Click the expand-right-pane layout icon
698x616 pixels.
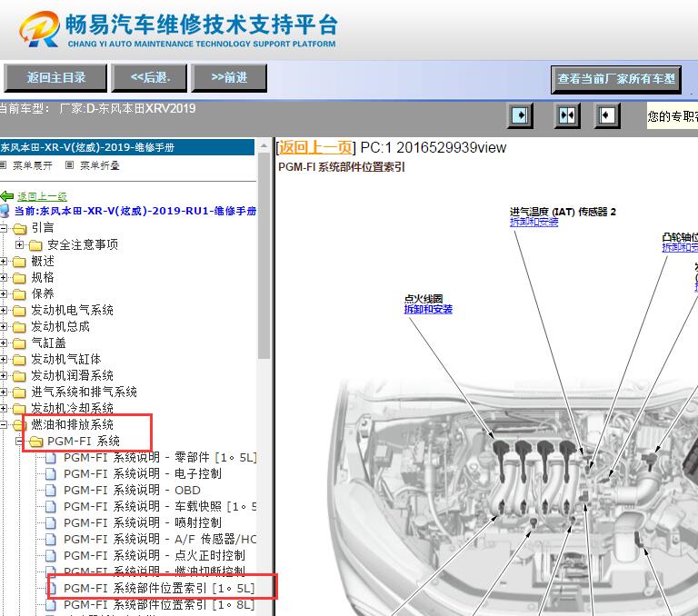point(607,115)
